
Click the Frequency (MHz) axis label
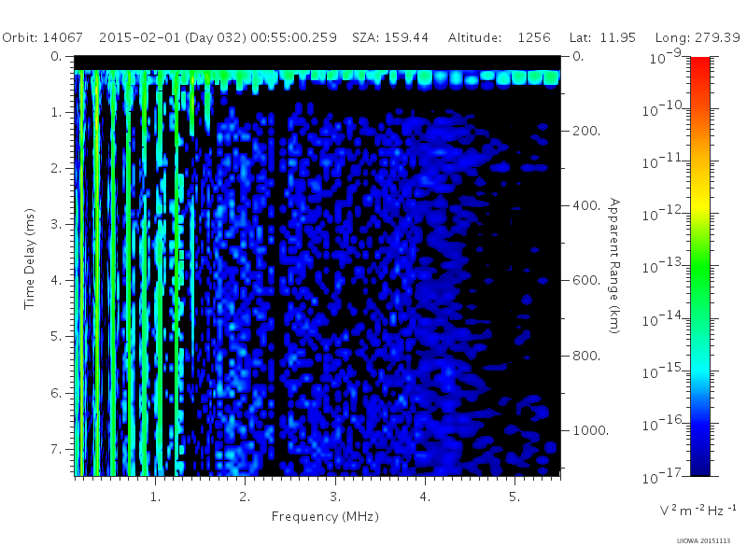click(325, 517)
